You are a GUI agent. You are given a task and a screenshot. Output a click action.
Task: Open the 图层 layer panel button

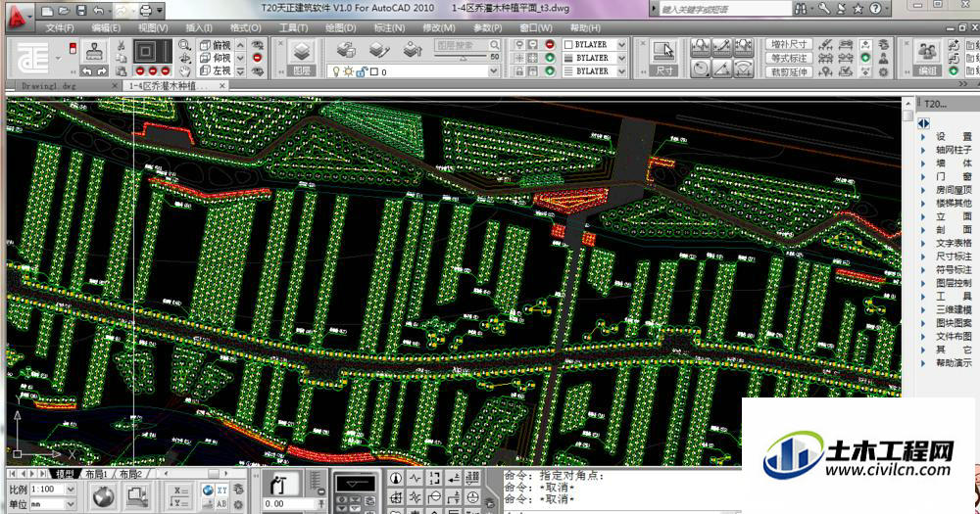(302, 58)
